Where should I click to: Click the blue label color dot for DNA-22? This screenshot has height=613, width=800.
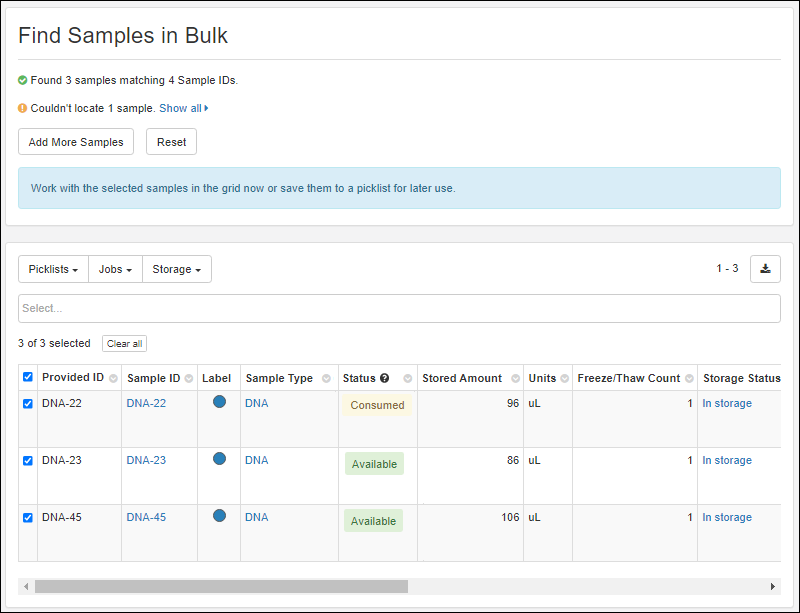(219, 402)
